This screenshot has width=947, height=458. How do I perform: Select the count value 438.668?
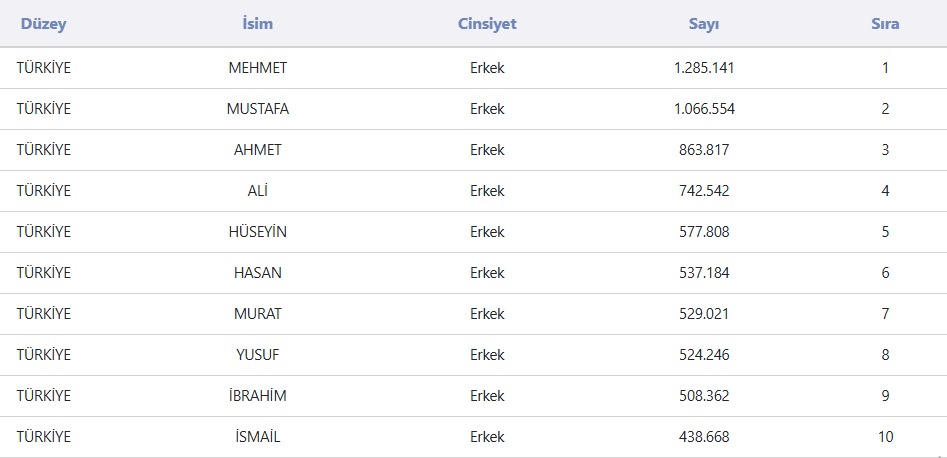pos(704,437)
